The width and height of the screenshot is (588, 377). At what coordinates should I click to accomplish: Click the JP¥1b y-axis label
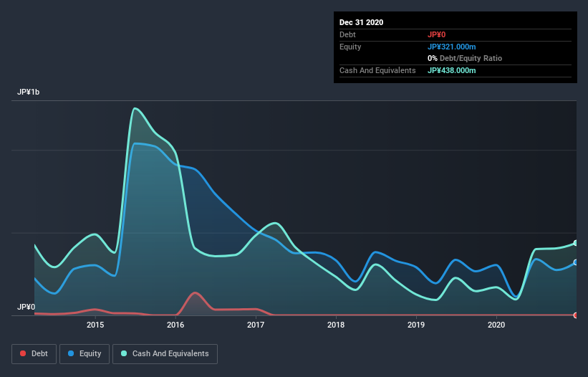pos(28,92)
